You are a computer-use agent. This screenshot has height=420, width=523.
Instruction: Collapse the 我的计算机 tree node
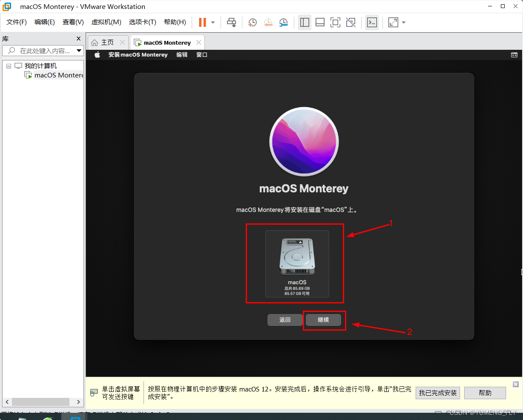tap(9, 66)
